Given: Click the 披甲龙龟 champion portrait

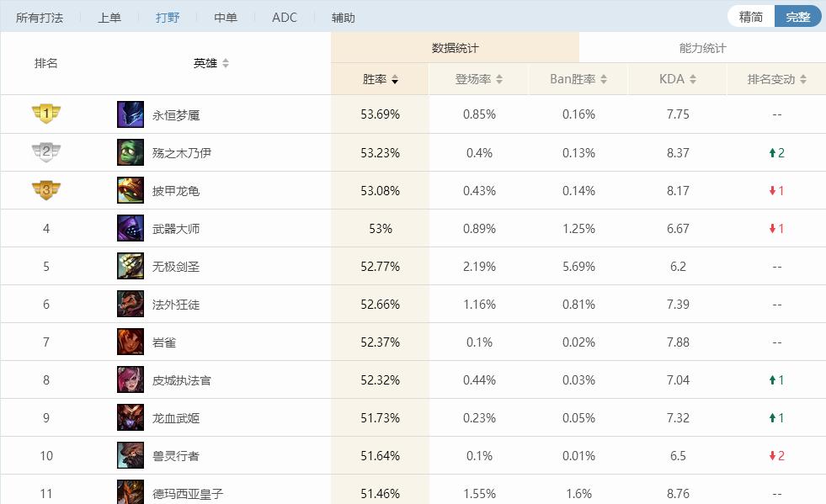Looking at the screenshot, I should (131, 190).
